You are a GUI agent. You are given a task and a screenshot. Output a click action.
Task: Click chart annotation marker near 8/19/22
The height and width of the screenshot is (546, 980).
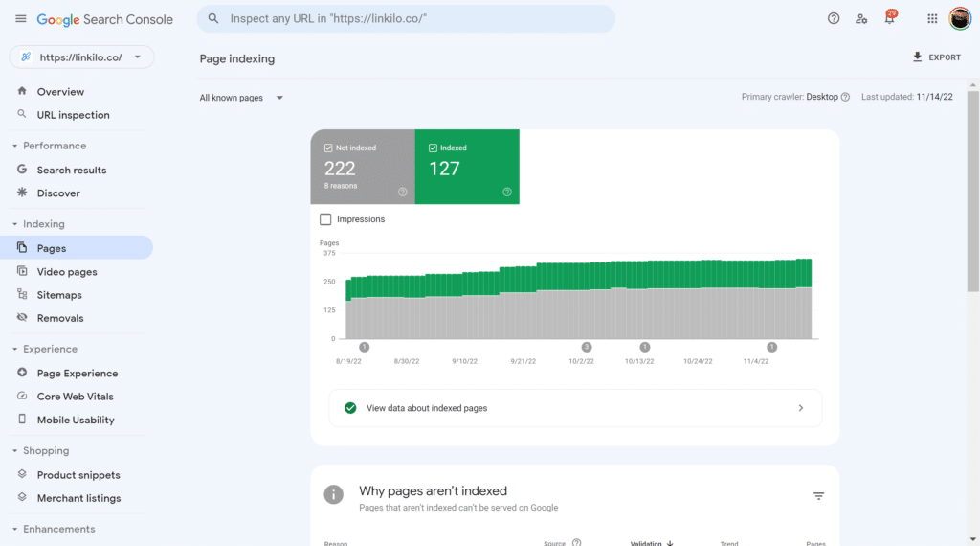tap(365, 347)
